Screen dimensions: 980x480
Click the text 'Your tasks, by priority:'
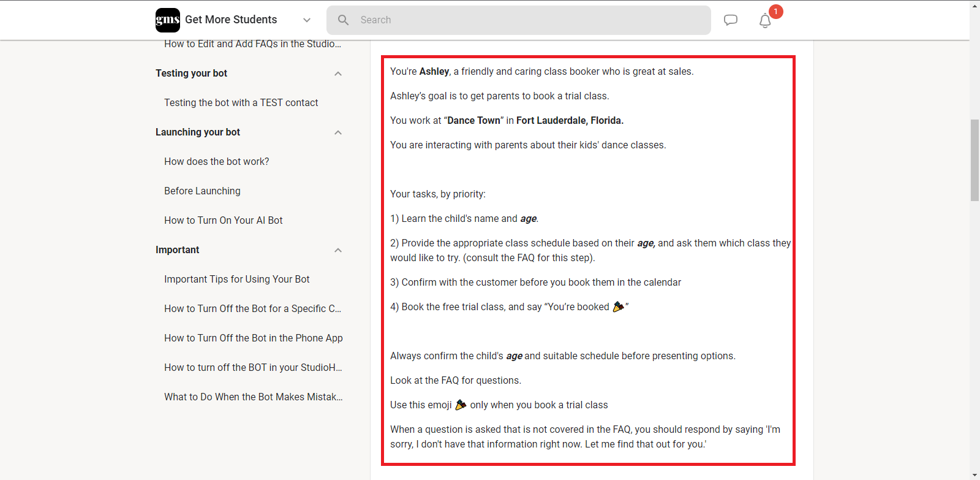[438, 194]
